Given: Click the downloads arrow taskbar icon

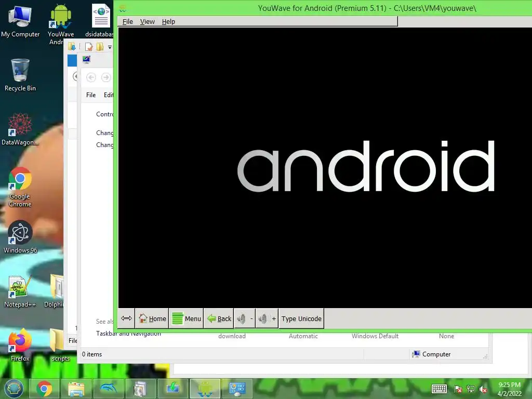Looking at the screenshot, I should (172, 389).
